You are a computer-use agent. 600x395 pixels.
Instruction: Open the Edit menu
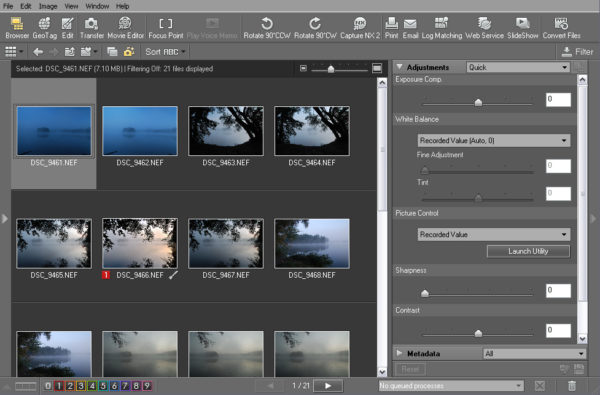coord(26,6)
